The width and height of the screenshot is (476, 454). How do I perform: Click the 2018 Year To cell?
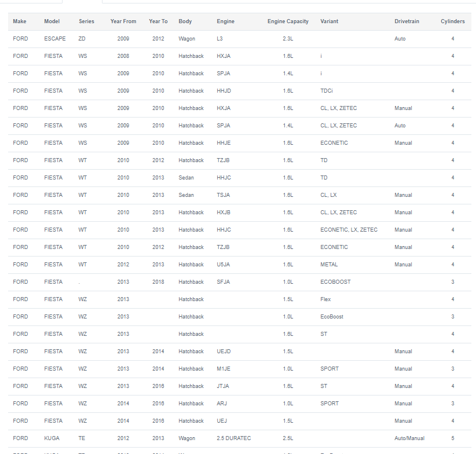pyautogui.click(x=158, y=282)
